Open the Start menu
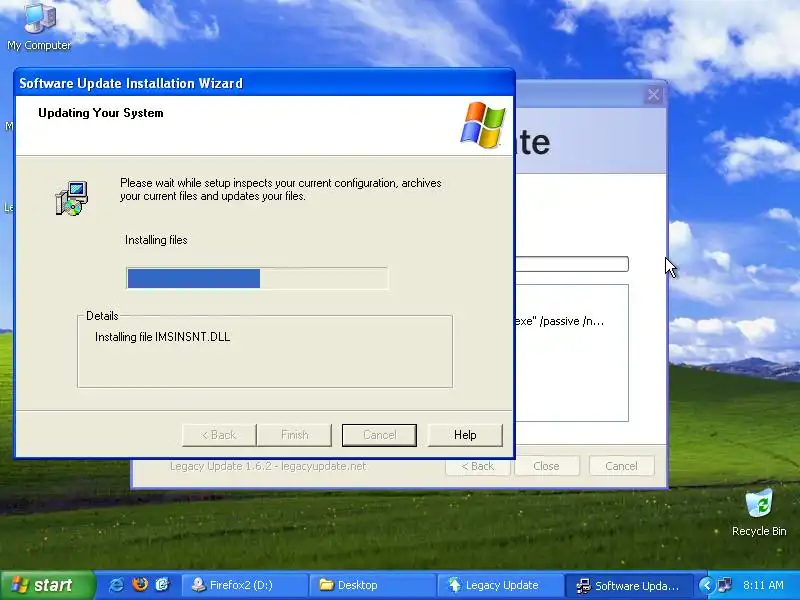This screenshot has height=600, width=800. [x=47, y=585]
